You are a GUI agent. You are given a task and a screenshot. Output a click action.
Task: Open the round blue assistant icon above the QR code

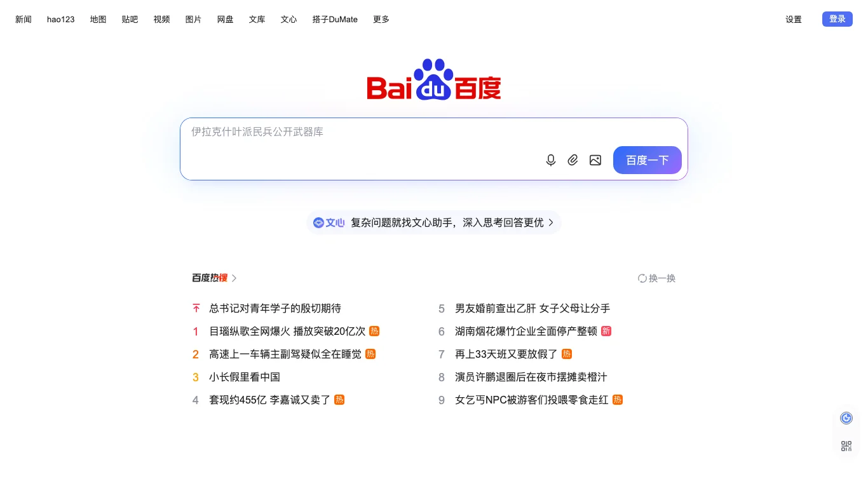846,418
